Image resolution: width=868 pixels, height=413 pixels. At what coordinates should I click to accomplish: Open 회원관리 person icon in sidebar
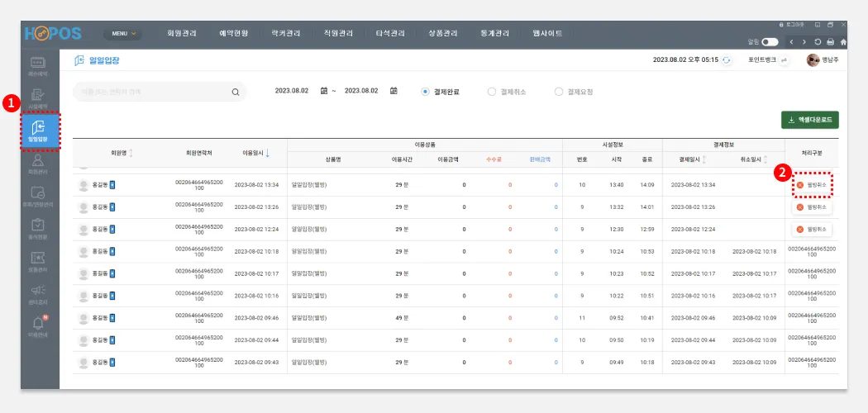click(38, 162)
